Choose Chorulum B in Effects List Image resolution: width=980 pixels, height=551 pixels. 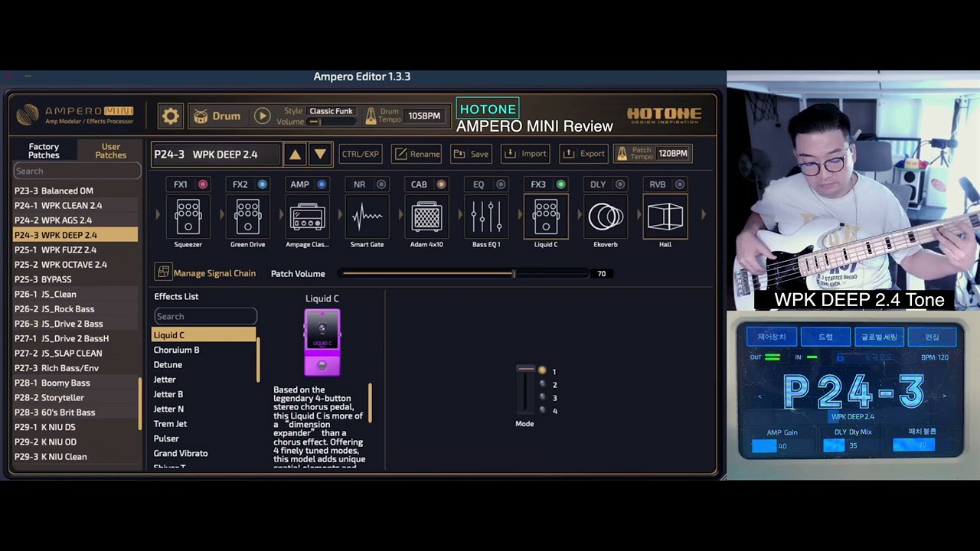[204, 350]
